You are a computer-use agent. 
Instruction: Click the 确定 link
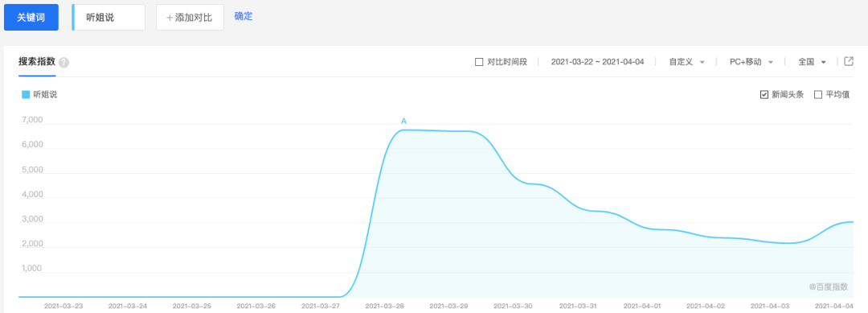pyautogui.click(x=244, y=16)
